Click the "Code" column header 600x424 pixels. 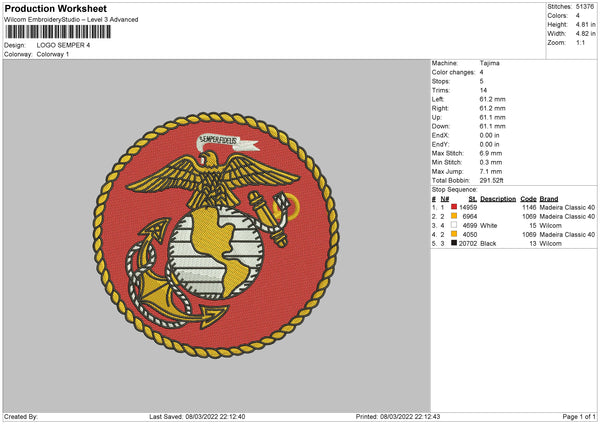coord(528,199)
